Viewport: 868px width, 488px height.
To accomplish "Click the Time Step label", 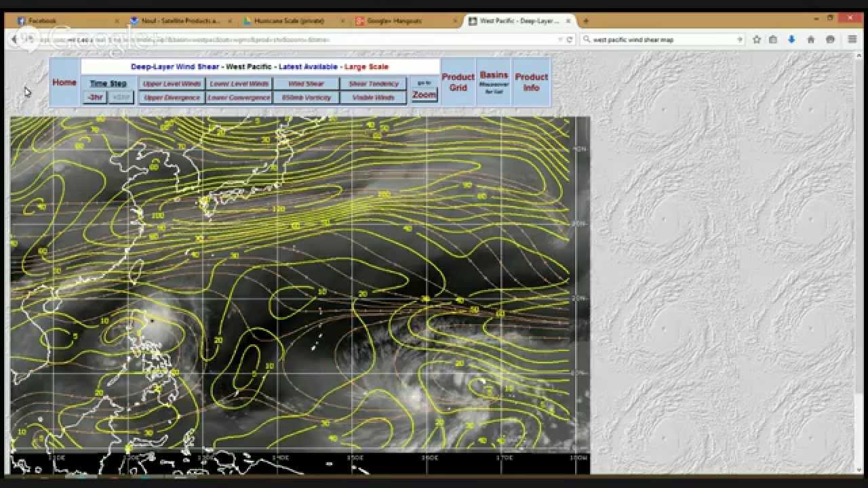I will pyautogui.click(x=108, y=84).
